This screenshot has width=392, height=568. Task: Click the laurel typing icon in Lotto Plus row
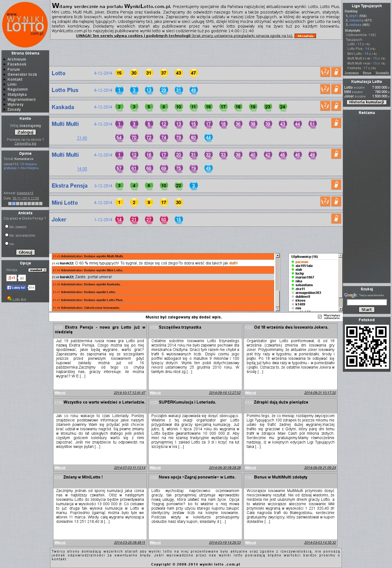325,89
